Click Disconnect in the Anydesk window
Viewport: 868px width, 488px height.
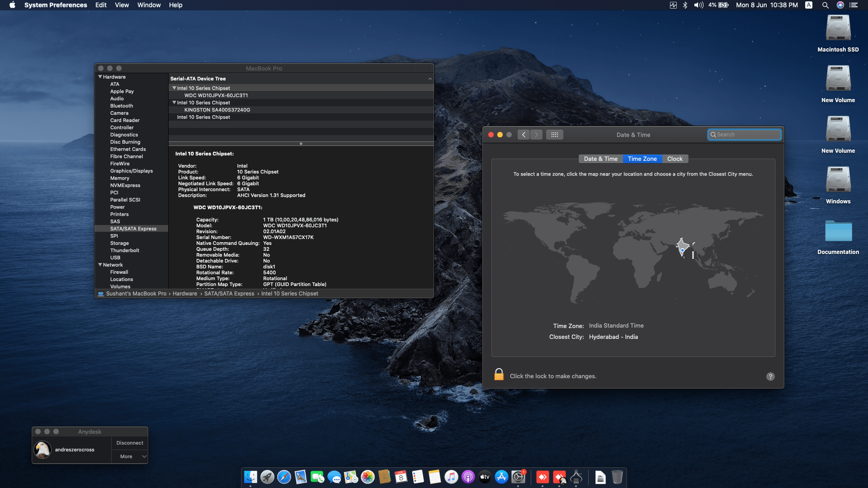click(130, 443)
